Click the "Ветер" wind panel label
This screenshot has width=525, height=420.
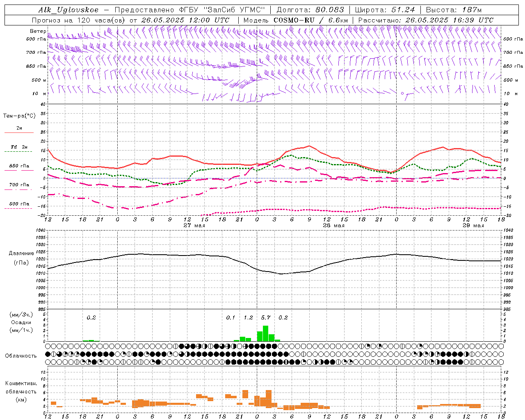click(38, 31)
